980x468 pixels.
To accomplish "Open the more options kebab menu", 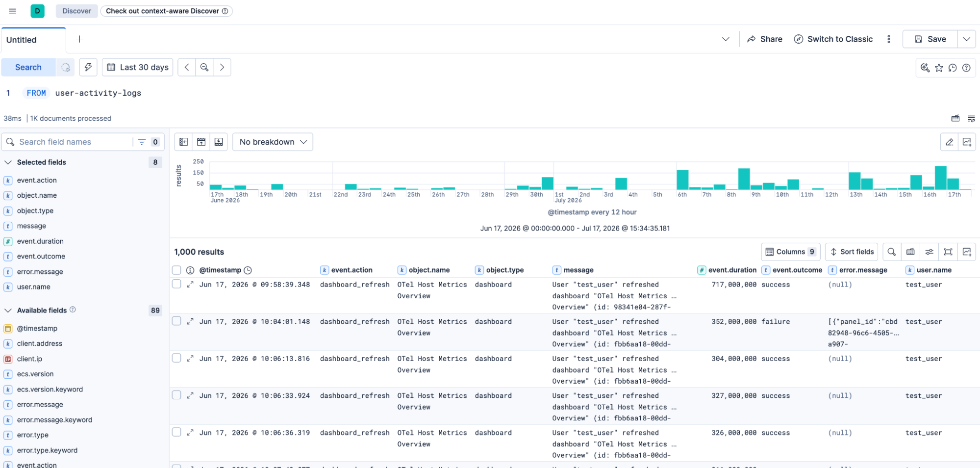I will (x=889, y=39).
